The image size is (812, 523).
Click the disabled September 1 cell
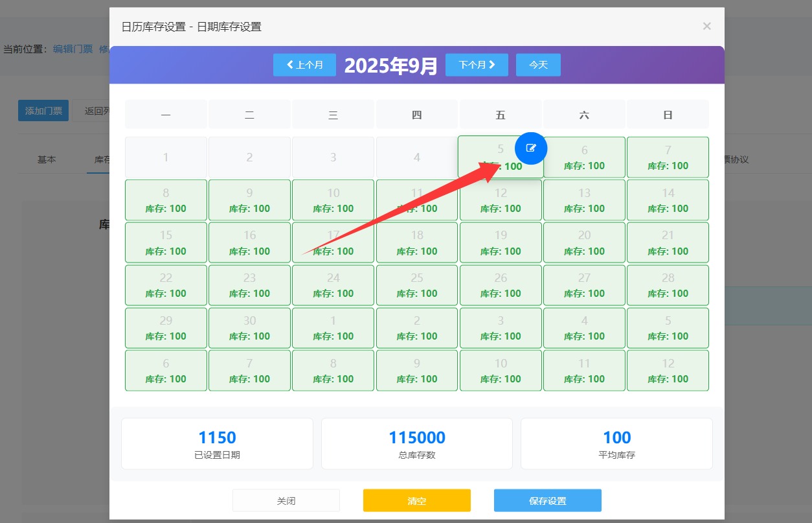pyautogui.click(x=166, y=157)
